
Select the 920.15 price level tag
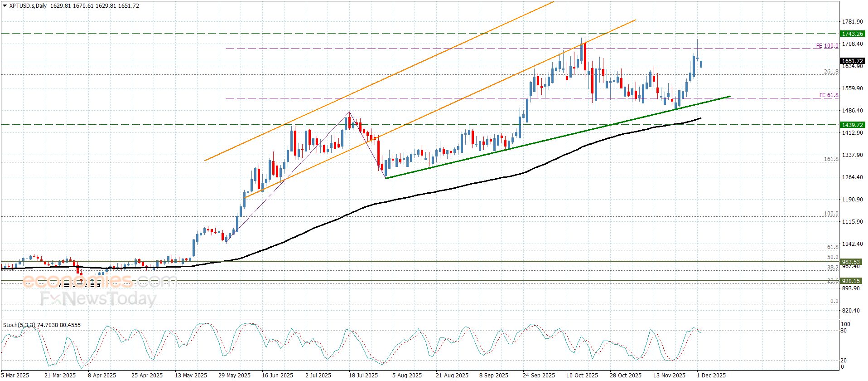[x=850, y=281]
